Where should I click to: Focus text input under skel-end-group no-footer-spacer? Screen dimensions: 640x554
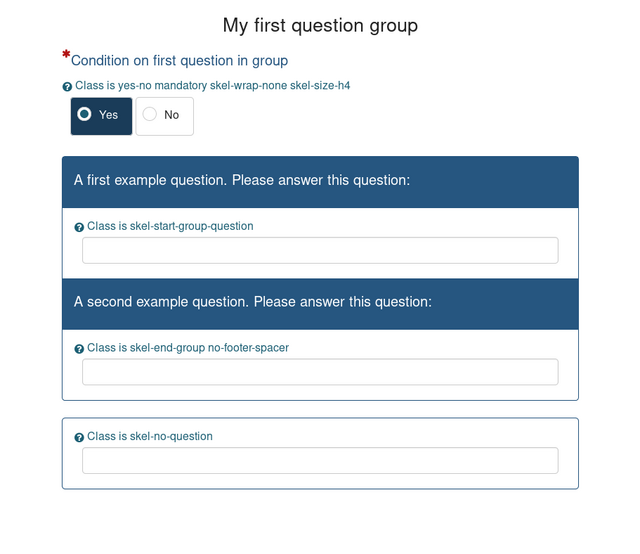[x=320, y=372]
